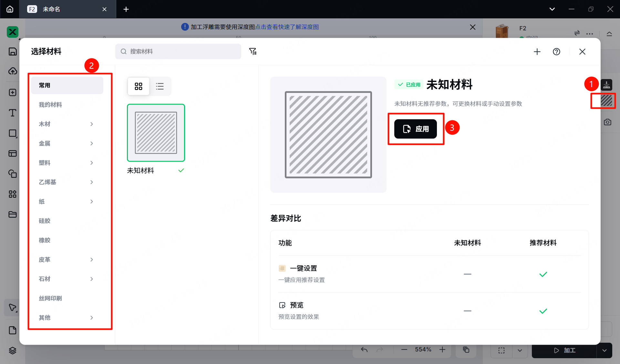620x364 pixels.
Task: Open dropdown arrow beside 加工 button
Action: coord(604,350)
